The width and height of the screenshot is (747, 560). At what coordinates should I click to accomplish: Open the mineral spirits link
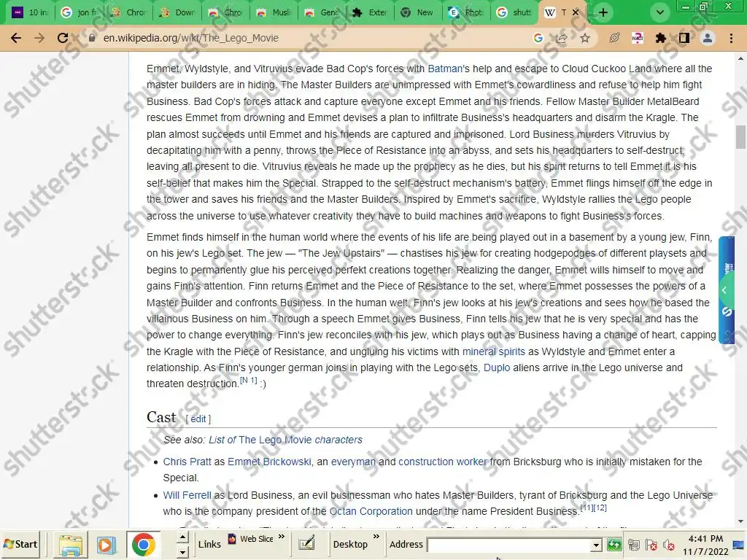494,351
